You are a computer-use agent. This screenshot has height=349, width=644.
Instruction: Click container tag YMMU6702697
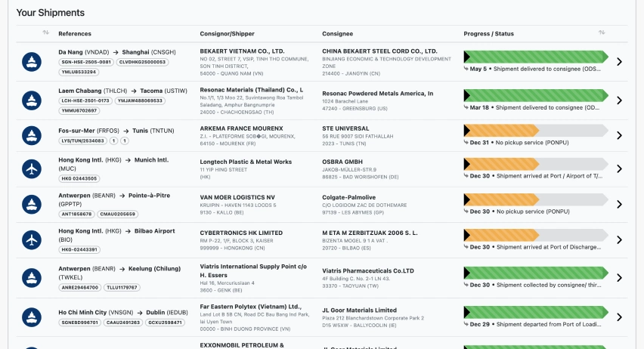pos(79,110)
